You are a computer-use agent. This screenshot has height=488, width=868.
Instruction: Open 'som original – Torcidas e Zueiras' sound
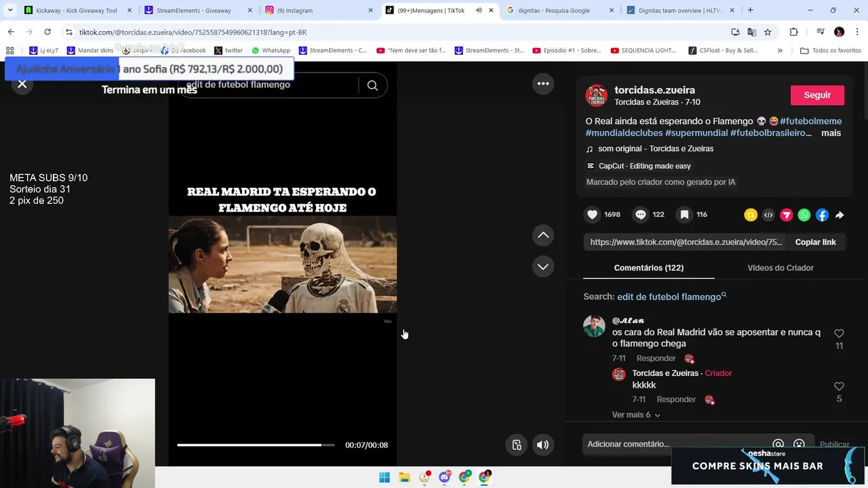[656, 148]
